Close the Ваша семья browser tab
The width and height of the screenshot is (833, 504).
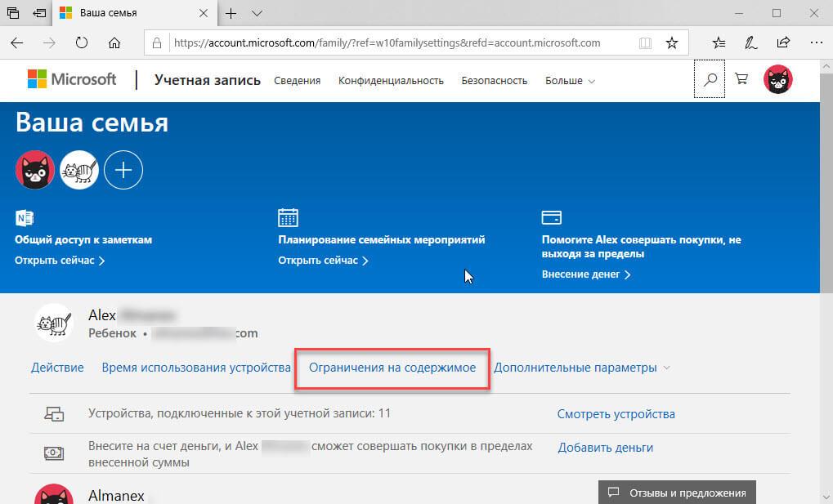(204, 13)
